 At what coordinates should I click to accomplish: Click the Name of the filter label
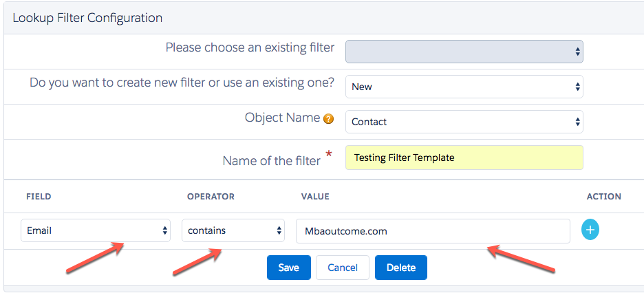[x=271, y=160]
